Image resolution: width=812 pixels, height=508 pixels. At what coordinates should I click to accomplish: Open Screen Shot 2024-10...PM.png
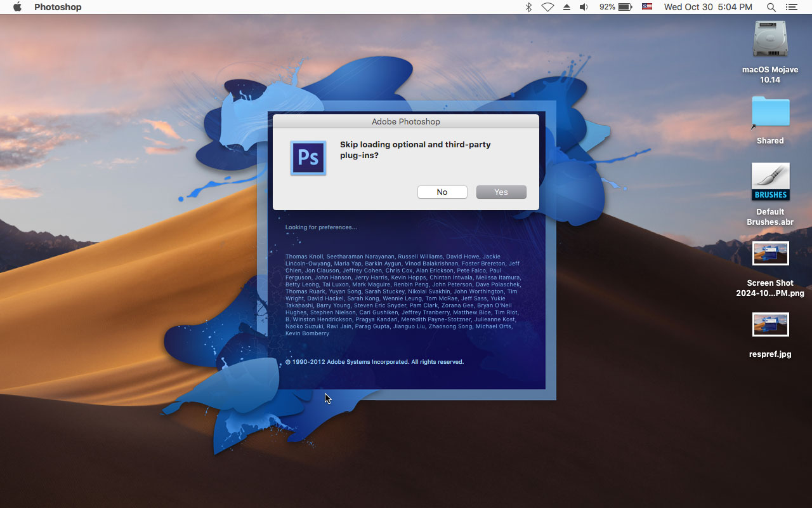[x=769, y=253]
